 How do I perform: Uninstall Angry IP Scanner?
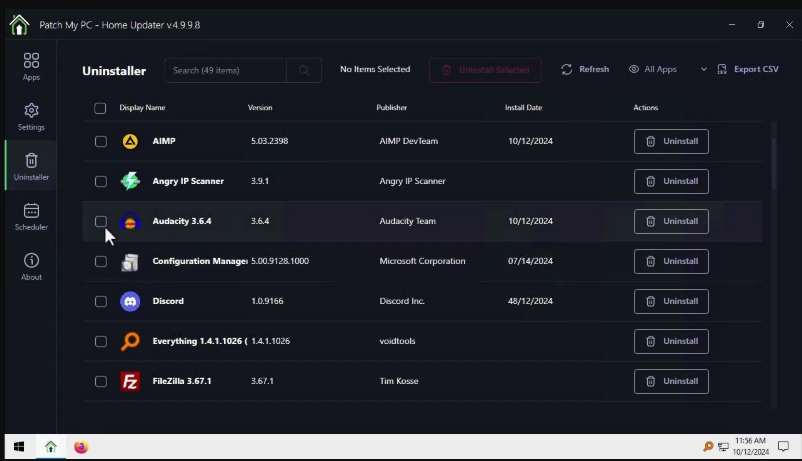671,182
